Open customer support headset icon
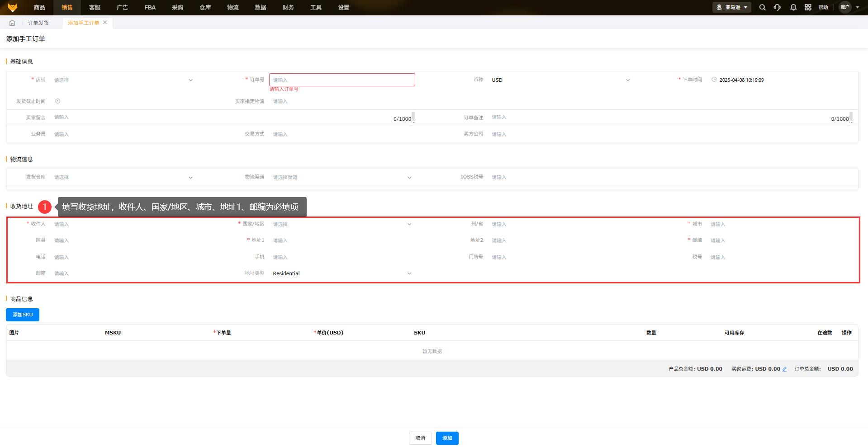The image size is (868, 447). pyautogui.click(x=777, y=7)
